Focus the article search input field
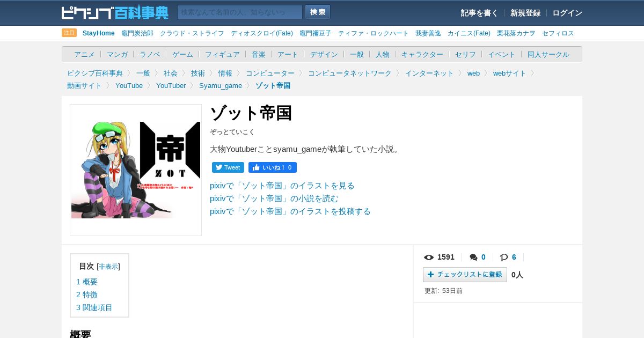 pyautogui.click(x=240, y=12)
